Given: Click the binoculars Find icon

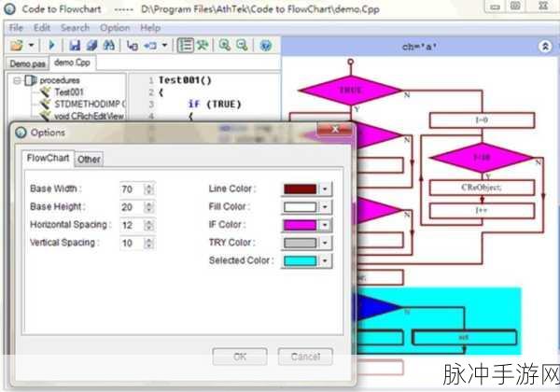Looking at the screenshot, I should pos(108,46).
